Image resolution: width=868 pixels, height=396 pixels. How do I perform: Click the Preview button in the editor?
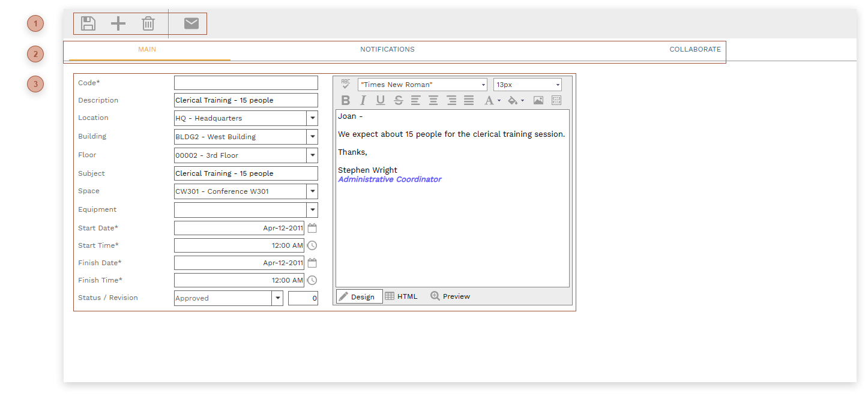tap(450, 296)
